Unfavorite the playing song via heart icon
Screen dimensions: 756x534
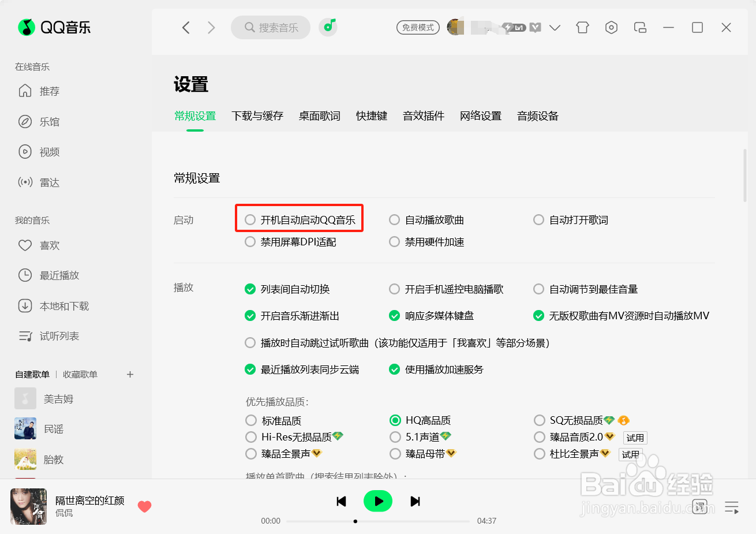(144, 506)
